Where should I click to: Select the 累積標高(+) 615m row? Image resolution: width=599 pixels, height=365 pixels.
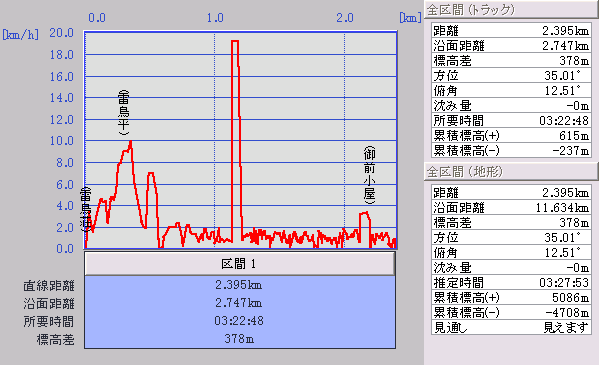point(511,136)
